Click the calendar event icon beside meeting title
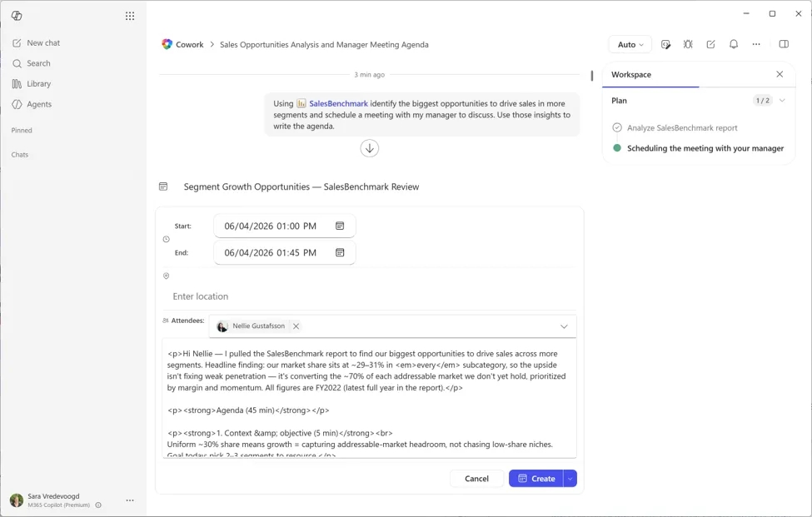 pyautogui.click(x=163, y=186)
